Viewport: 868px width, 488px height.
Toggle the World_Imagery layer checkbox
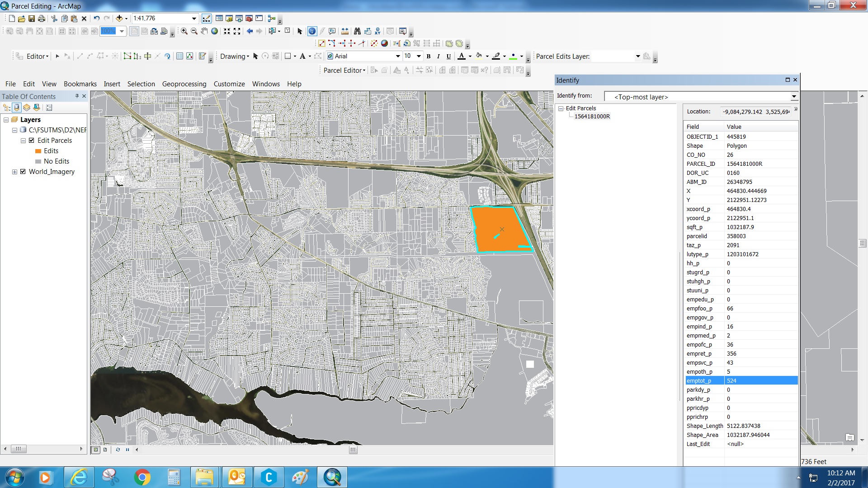tap(23, 172)
